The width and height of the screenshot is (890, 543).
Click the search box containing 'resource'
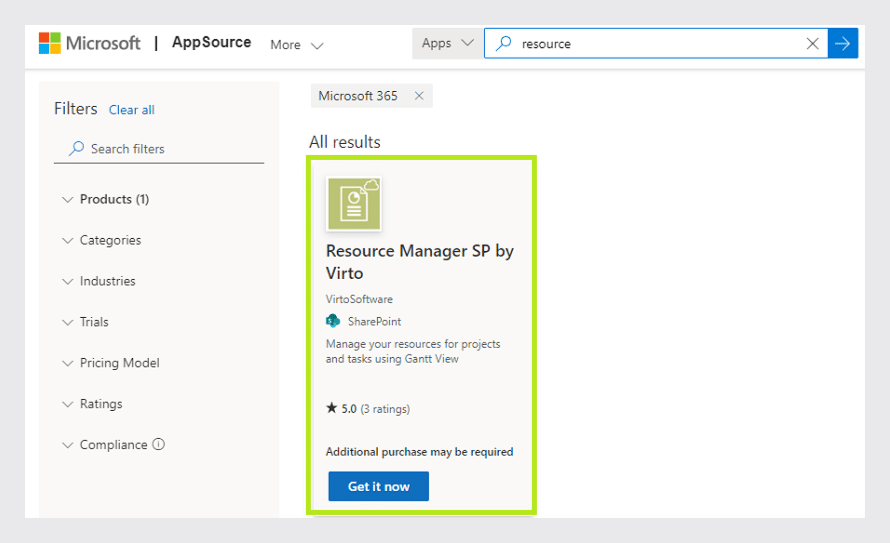coord(656,44)
